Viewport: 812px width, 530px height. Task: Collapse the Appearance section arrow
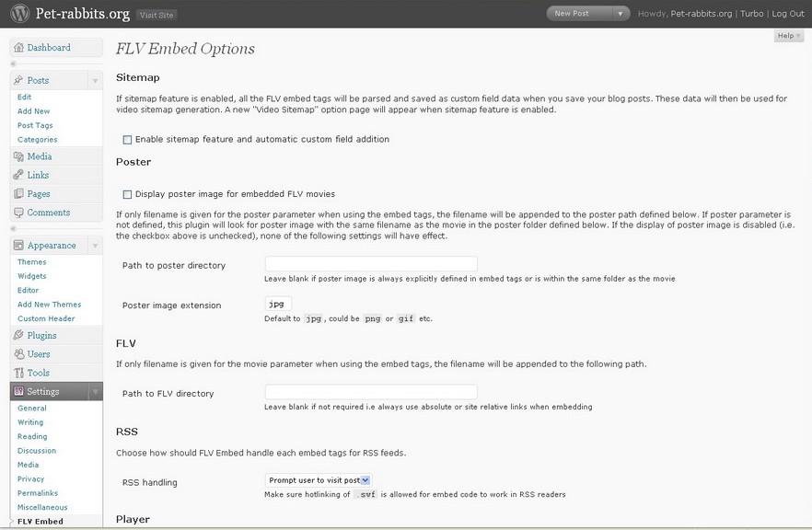tap(95, 246)
